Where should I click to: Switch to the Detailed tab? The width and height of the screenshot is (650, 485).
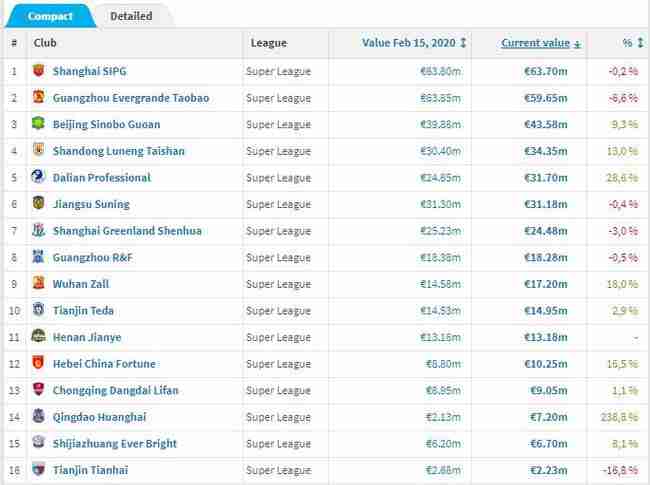point(131,16)
